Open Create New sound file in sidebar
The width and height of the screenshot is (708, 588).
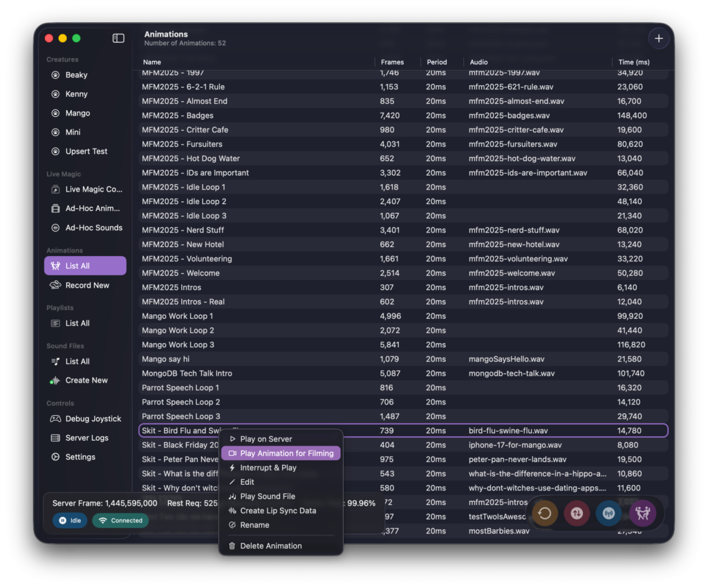tap(86, 380)
